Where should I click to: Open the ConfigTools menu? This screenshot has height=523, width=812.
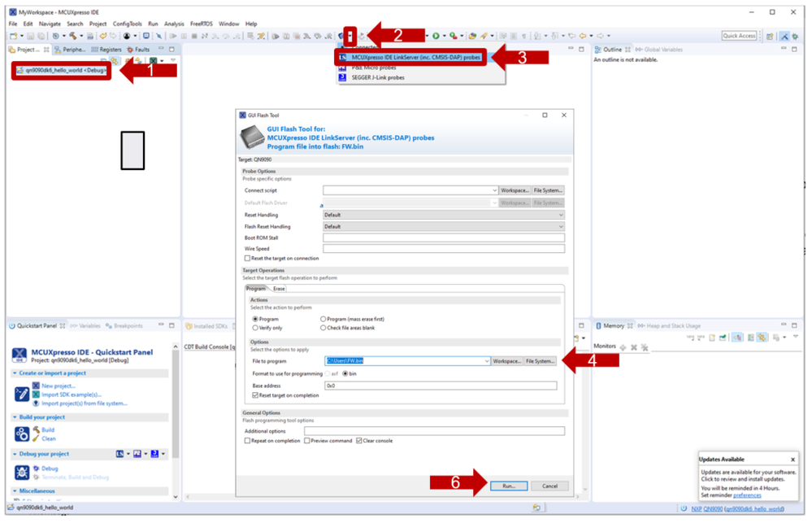pyautogui.click(x=128, y=24)
